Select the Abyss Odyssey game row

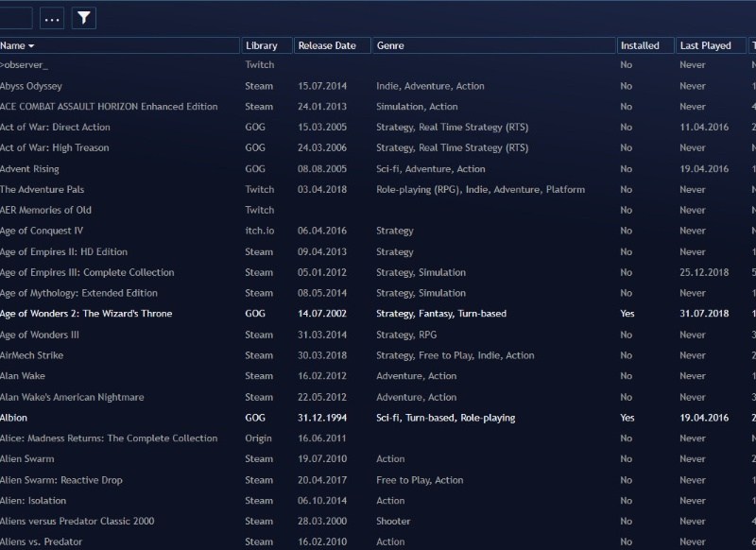click(43, 86)
